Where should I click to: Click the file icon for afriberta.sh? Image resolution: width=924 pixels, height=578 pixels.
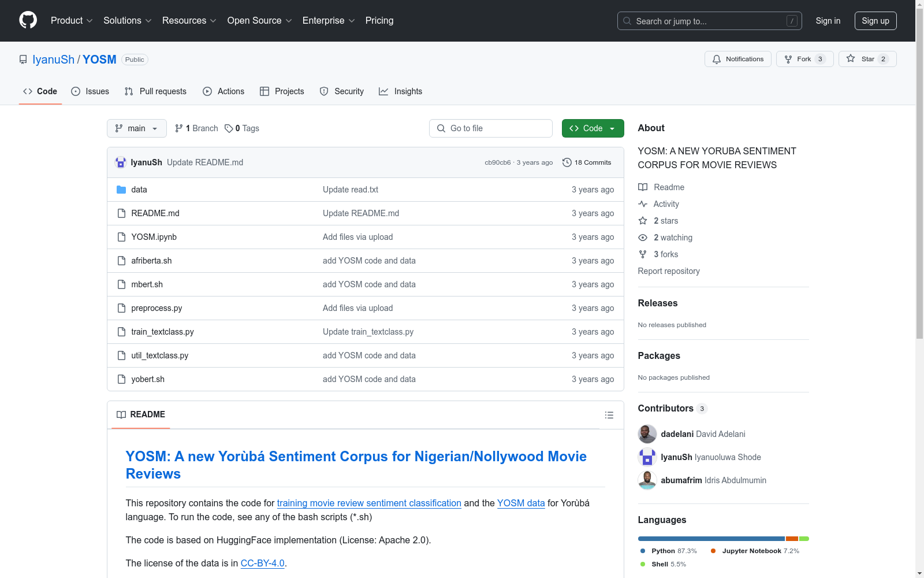121,261
